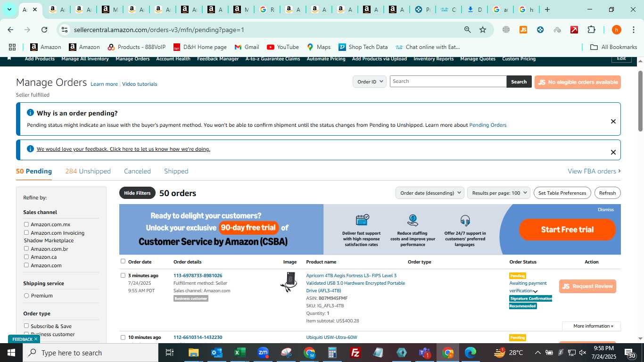The image size is (644, 362).
Task: Click the Hide Filters button
Action: [137, 193]
